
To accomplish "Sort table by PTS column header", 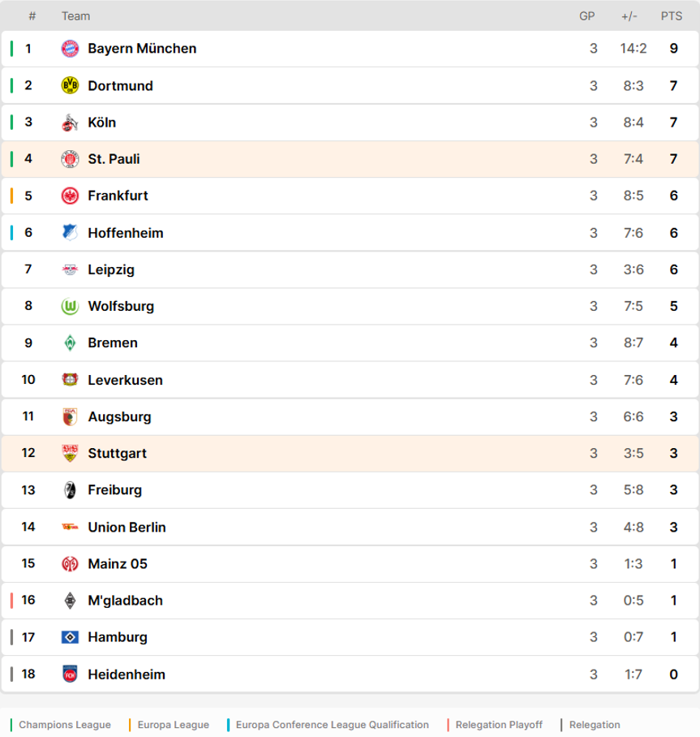I will point(672,16).
